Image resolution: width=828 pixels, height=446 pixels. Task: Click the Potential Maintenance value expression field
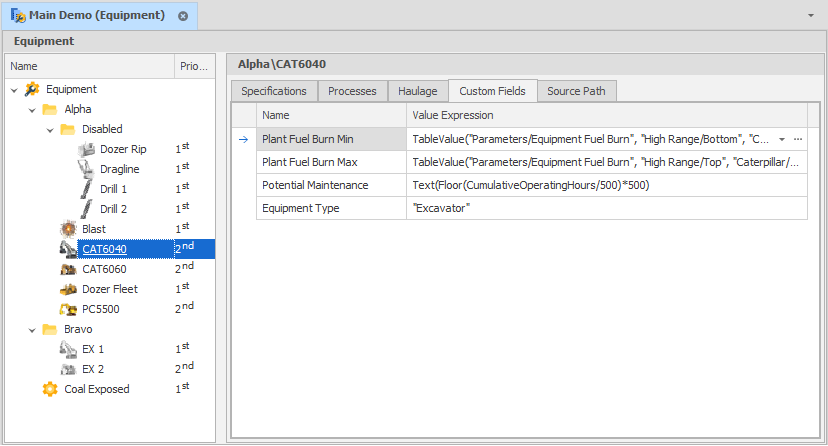pos(606,185)
